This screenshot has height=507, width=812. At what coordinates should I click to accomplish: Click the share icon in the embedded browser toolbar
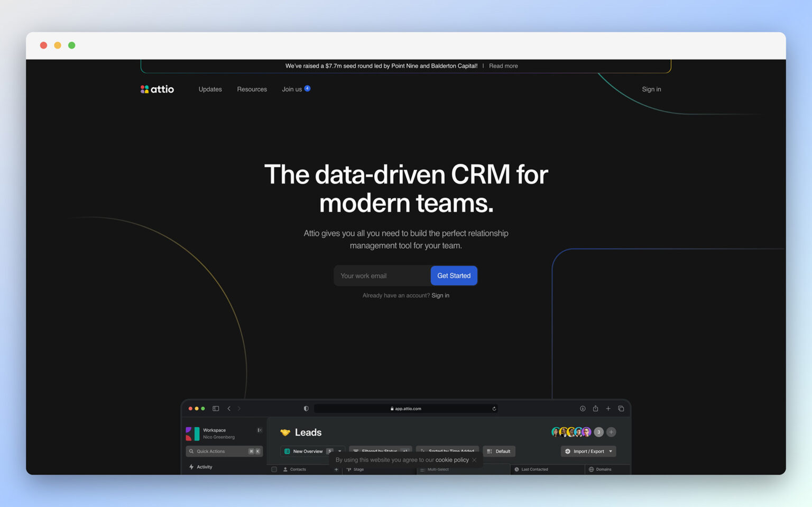[x=596, y=409]
